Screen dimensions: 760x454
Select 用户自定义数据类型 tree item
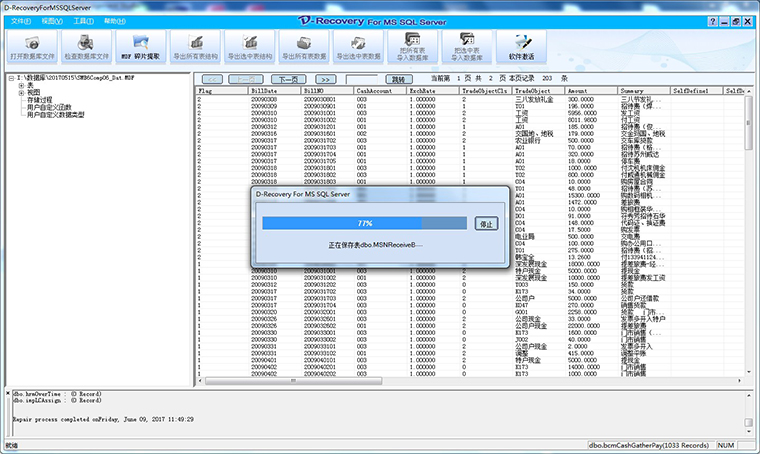[56, 115]
